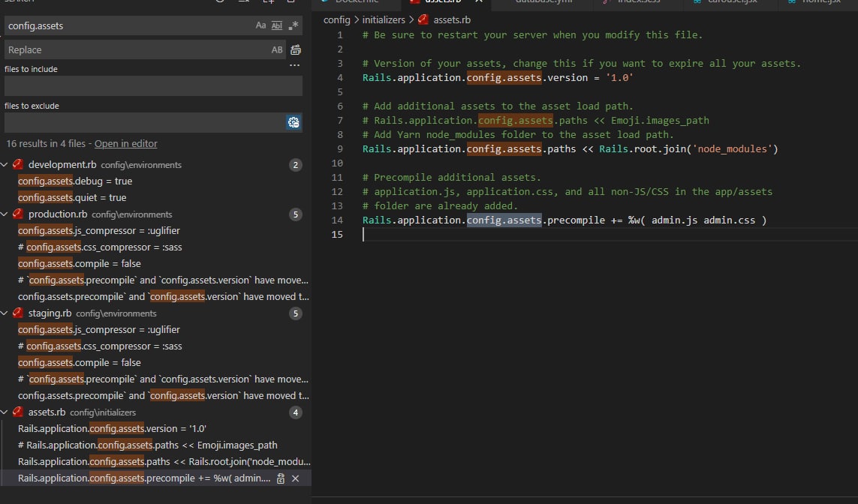This screenshot has height=504, width=858.
Task: Select the staging.rb file row
Action: [x=155, y=313]
